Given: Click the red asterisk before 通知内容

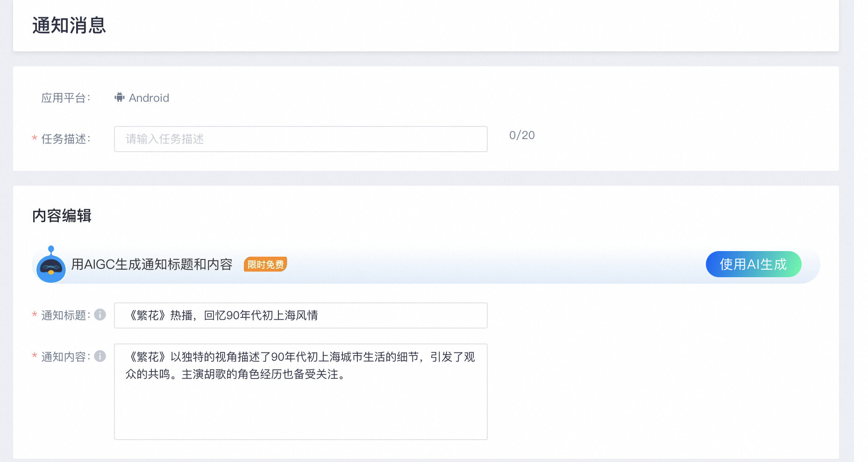Looking at the screenshot, I should [35, 357].
